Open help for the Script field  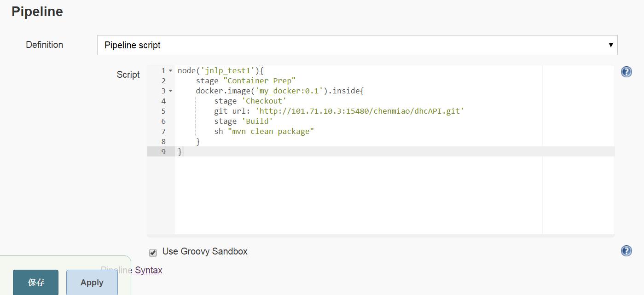tap(626, 72)
